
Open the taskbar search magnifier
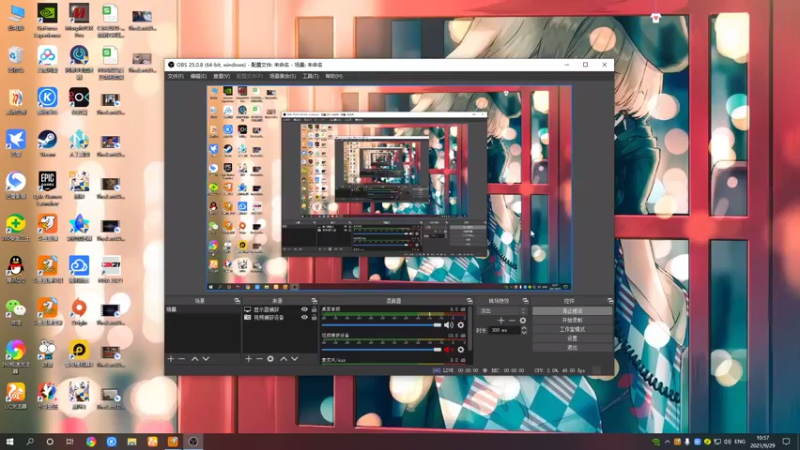click(x=30, y=442)
